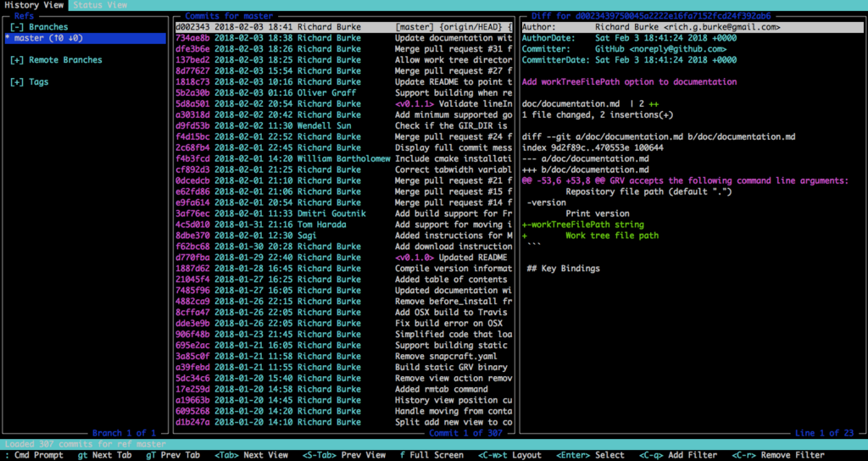The image size is (868, 461).
Task: Select commit e9fa614 Merge pull request #14
Action: point(344,203)
